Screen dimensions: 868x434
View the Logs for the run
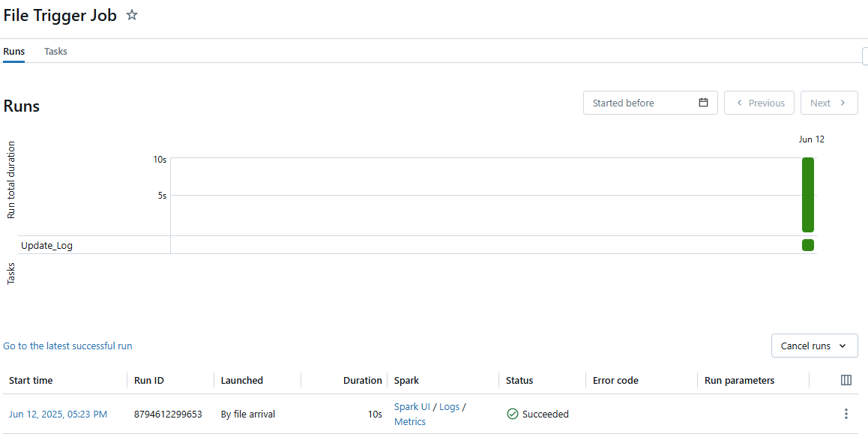tap(450, 406)
